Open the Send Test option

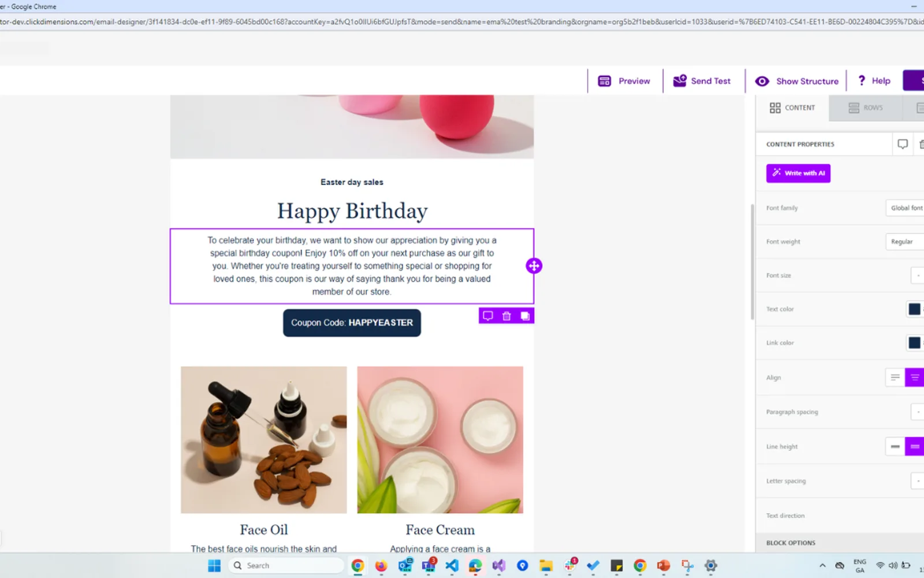[x=702, y=81]
